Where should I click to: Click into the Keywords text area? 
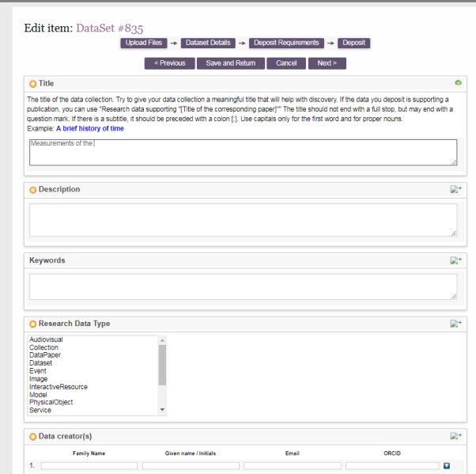click(243, 286)
